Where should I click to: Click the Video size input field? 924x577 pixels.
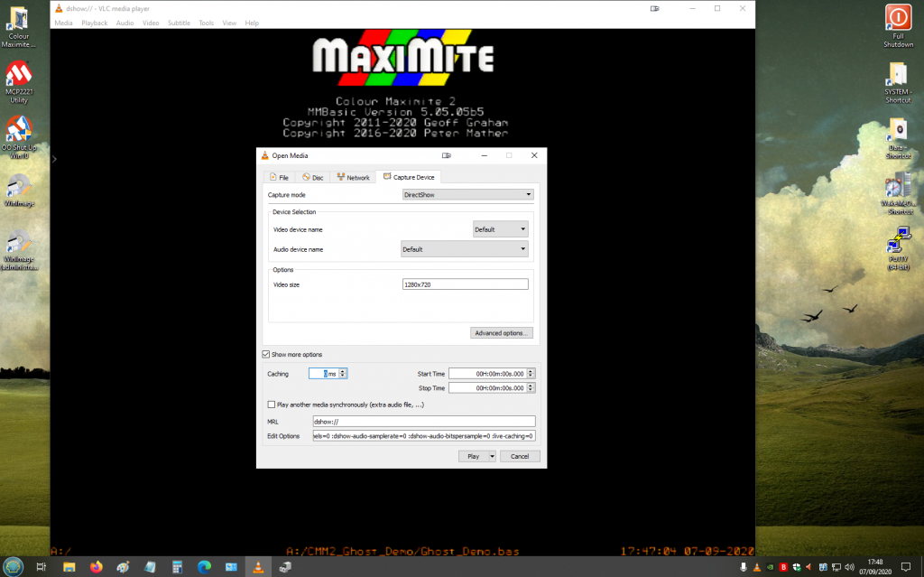[x=465, y=284]
